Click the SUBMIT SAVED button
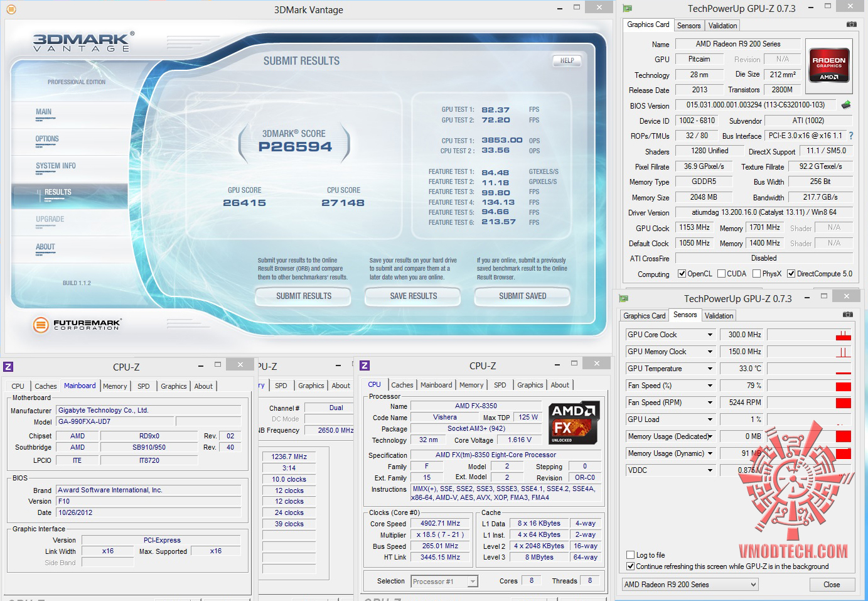 click(523, 296)
